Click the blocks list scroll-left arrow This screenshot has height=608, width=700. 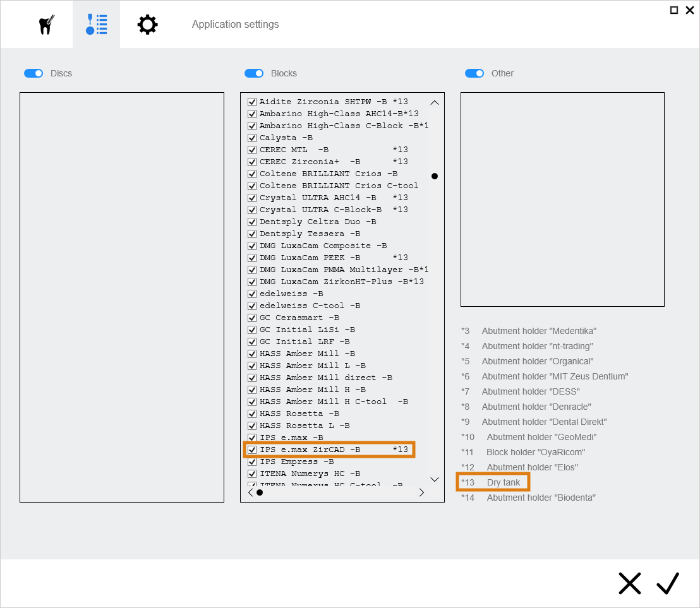pos(250,492)
